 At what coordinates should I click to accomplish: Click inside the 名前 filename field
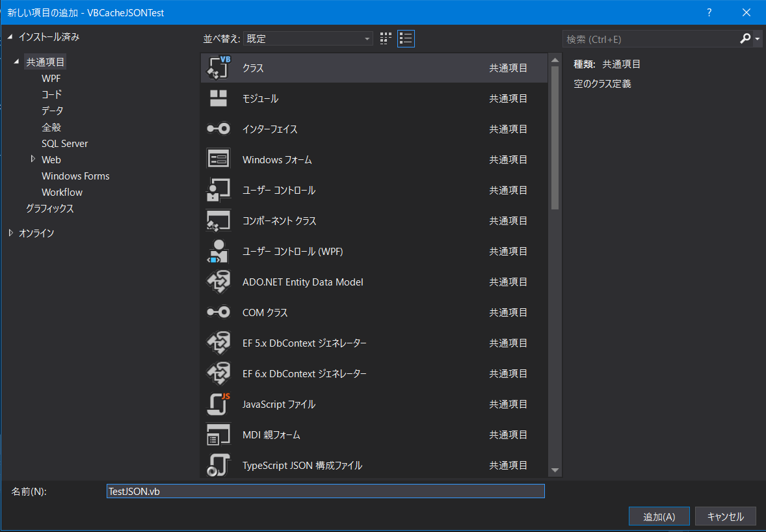(325, 491)
